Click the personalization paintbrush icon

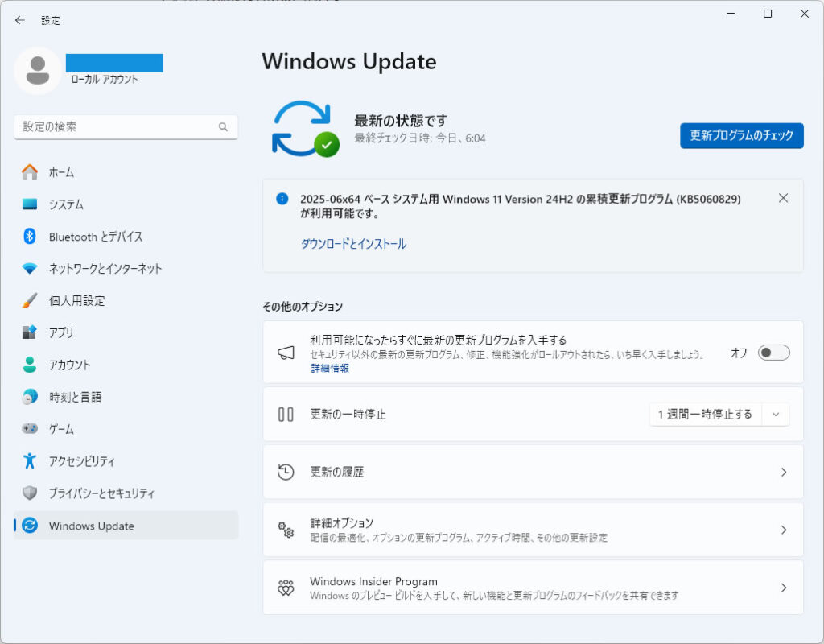click(x=30, y=300)
